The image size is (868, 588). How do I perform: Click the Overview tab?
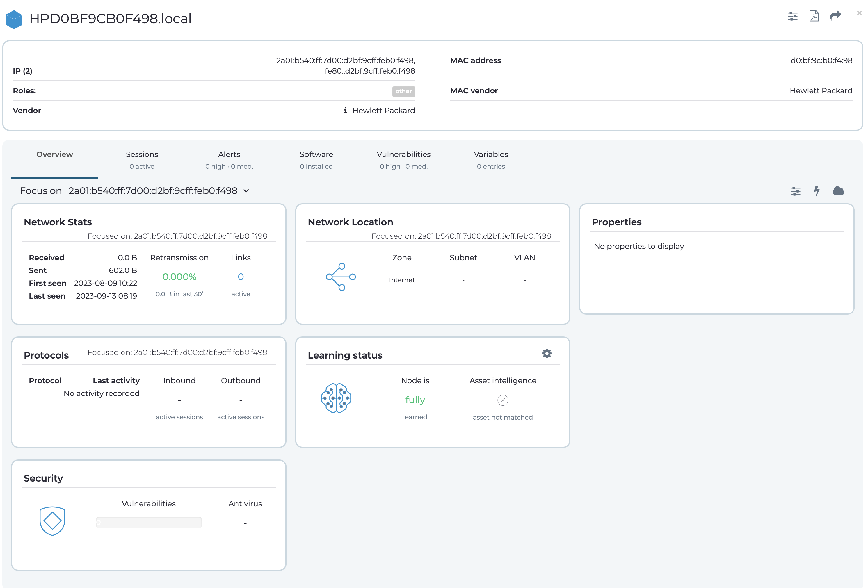coord(54,154)
